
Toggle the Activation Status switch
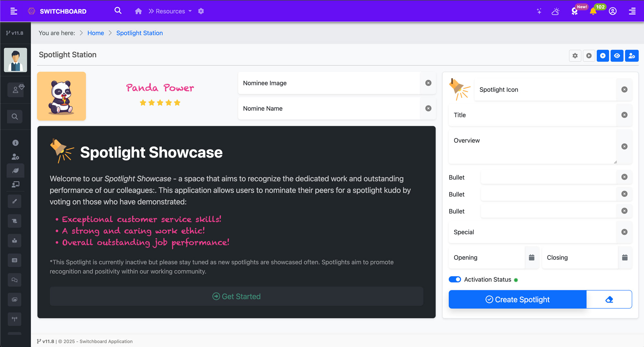point(455,279)
